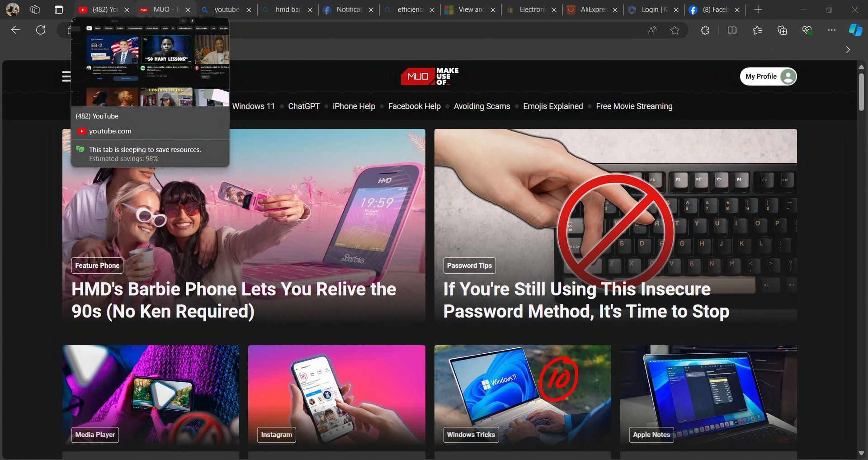
Task: Expand the favorites bar overflow chevron
Action: [848, 50]
